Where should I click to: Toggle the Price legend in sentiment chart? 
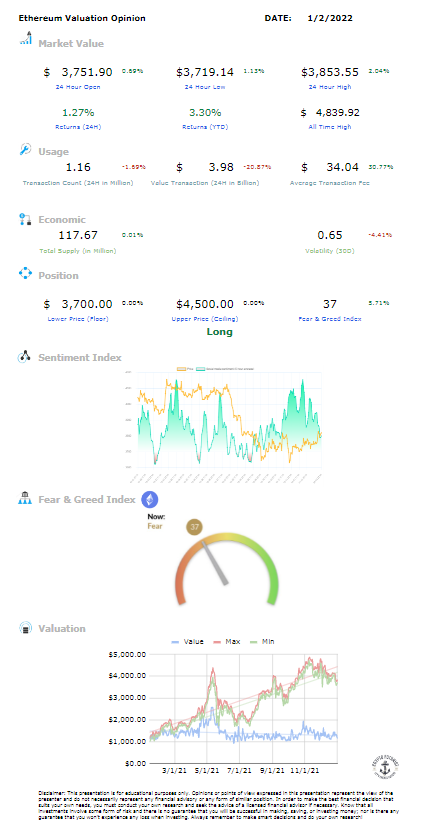point(186,368)
